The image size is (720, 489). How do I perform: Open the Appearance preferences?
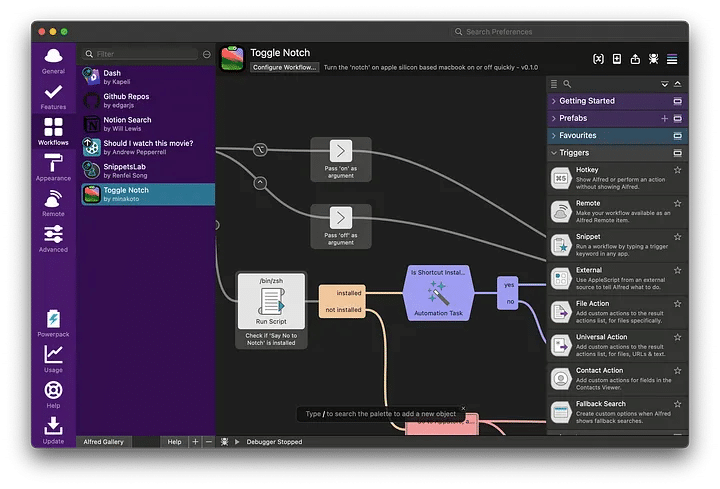pos(53,168)
